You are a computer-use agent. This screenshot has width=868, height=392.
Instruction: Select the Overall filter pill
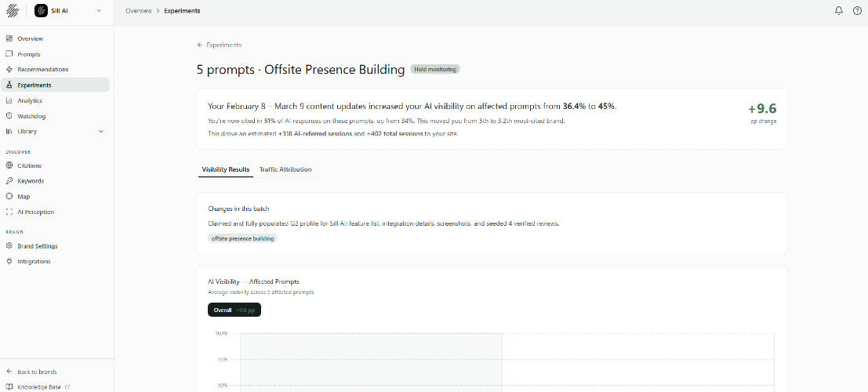[x=234, y=310]
